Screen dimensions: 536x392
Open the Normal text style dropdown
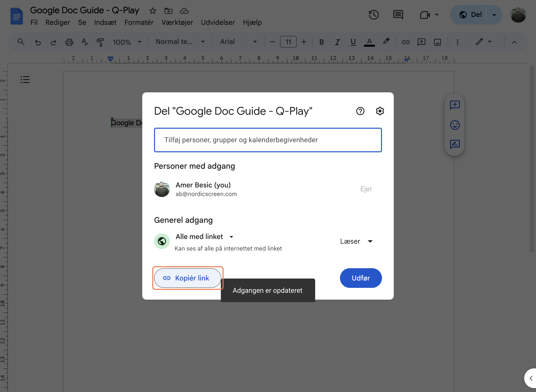[x=180, y=42]
